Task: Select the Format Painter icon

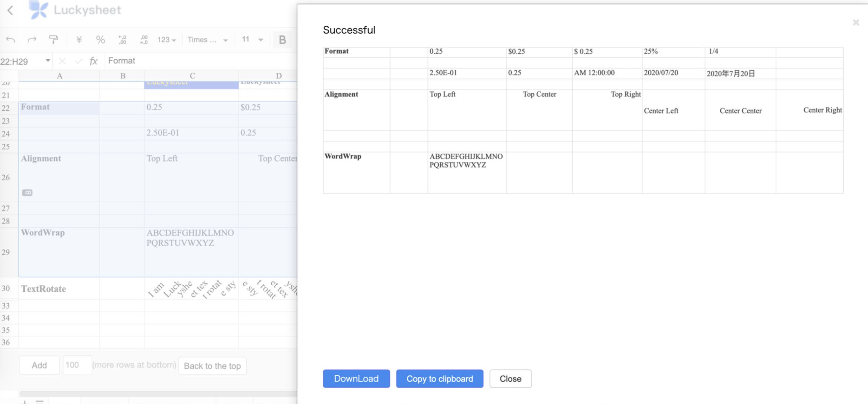Action: coord(54,39)
